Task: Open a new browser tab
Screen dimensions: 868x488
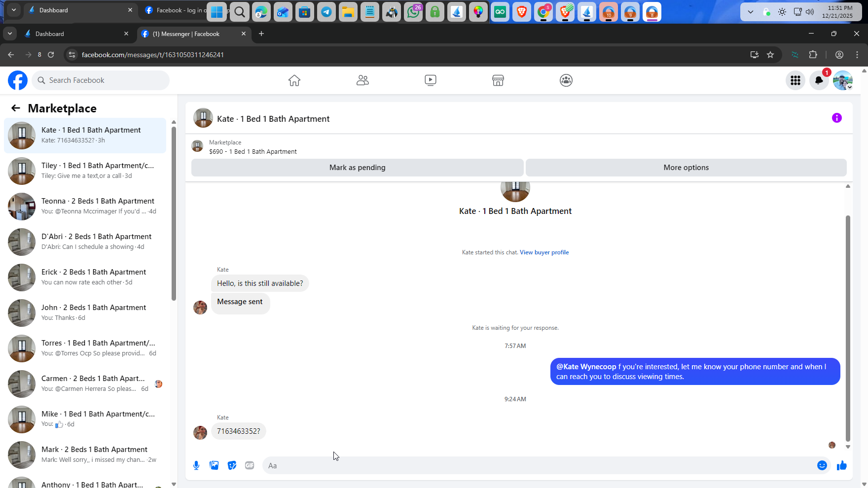Action: click(261, 34)
